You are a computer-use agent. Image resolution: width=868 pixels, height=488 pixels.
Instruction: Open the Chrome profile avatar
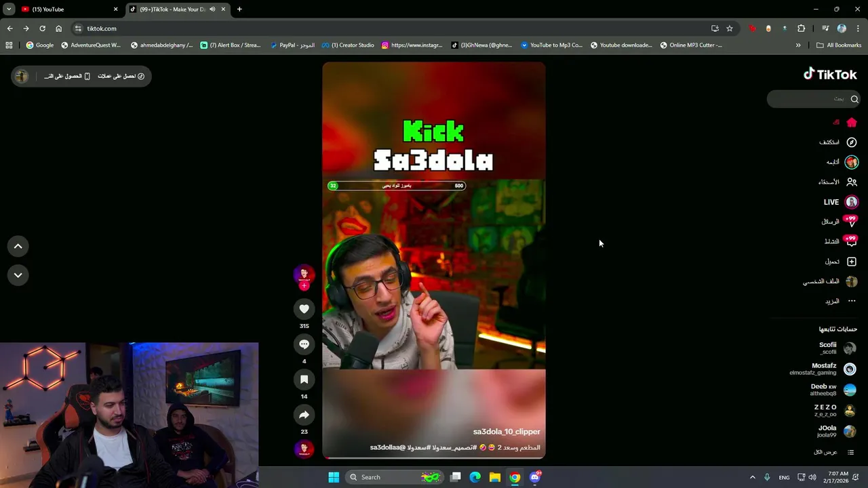842,28
